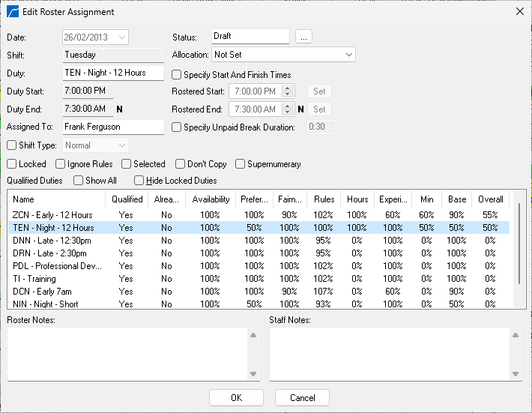Enable the Locked checkbox

[12, 164]
